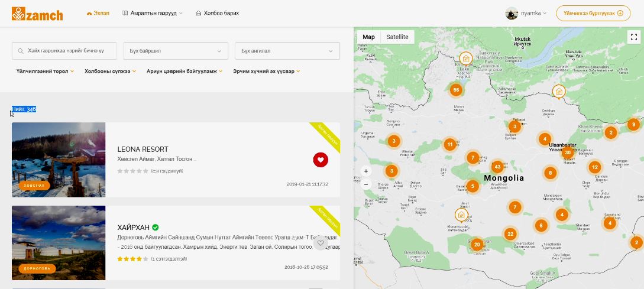Open the ХАЙРХАН listing title
Image resolution: width=644 pixels, height=289 pixels.
coord(134,228)
